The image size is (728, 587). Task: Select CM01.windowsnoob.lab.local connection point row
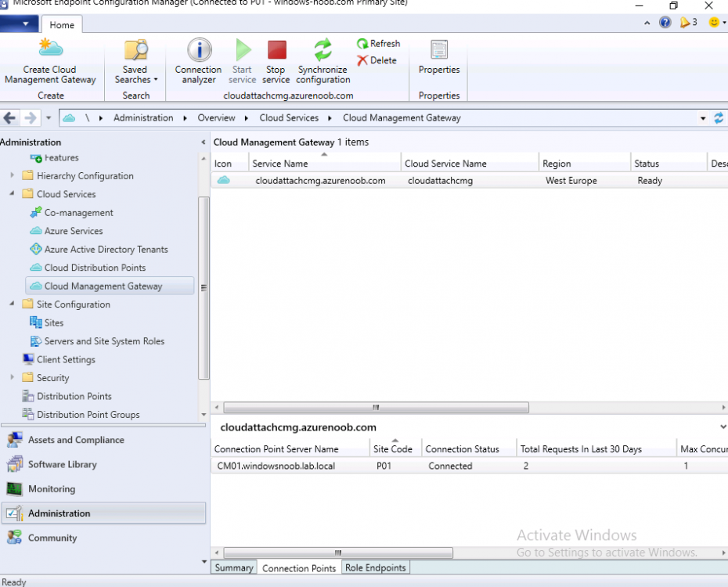tap(469, 466)
